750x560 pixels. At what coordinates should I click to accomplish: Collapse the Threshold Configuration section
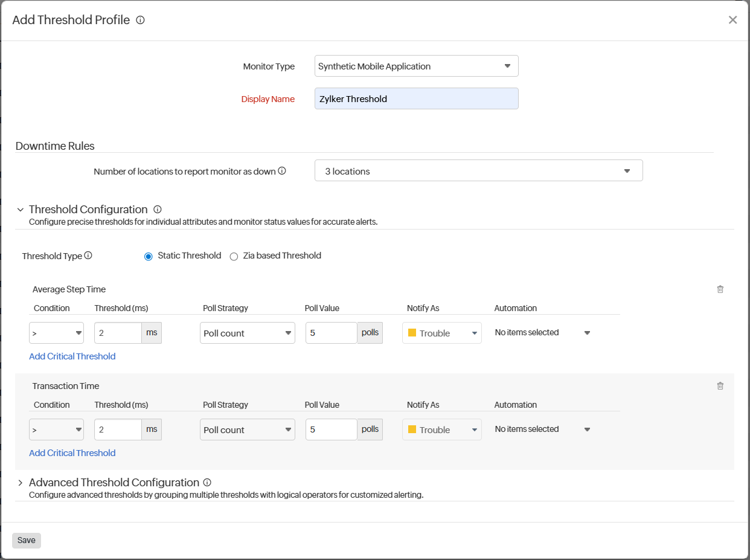20,209
